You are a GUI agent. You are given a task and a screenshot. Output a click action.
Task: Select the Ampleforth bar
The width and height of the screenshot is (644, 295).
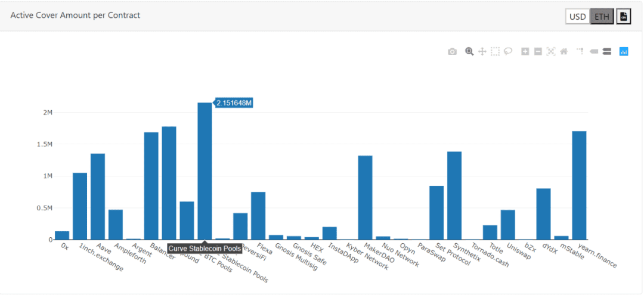(116, 225)
